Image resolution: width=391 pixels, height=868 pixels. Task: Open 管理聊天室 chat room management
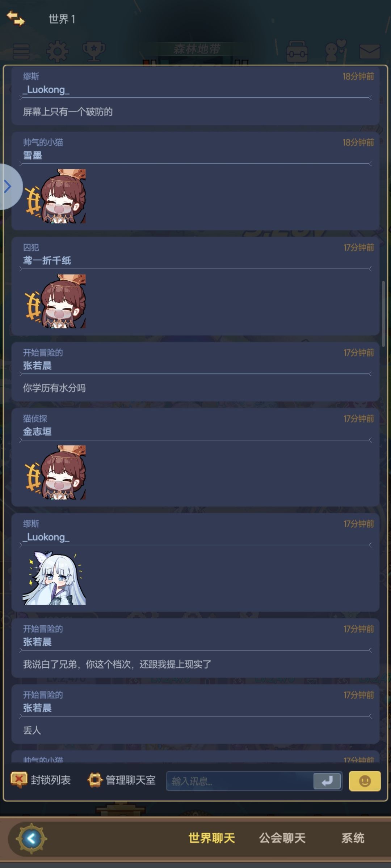click(121, 780)
